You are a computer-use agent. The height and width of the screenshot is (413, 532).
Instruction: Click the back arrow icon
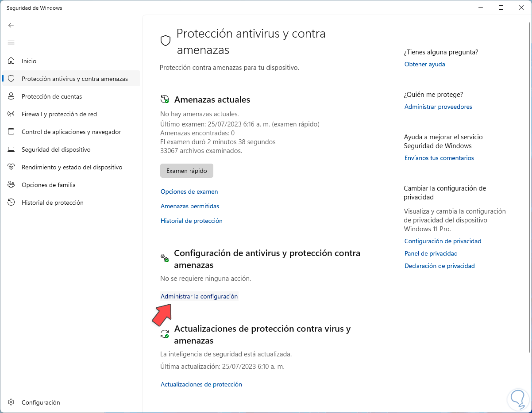(11, 25)
